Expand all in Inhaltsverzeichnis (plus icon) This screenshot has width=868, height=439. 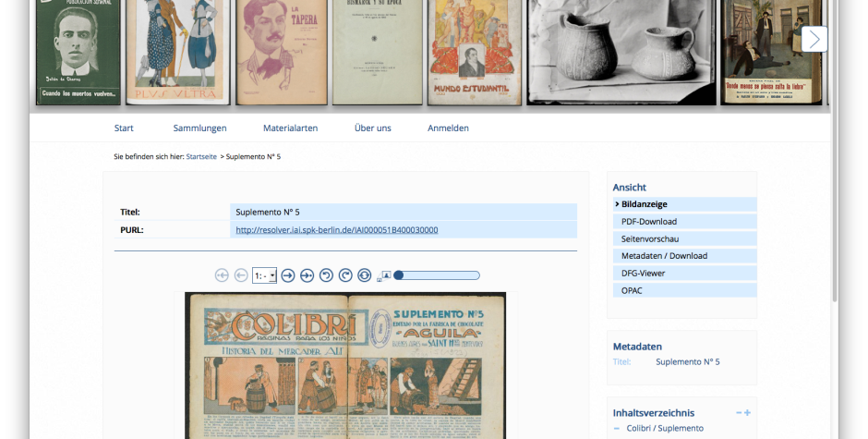coord(747,413)
